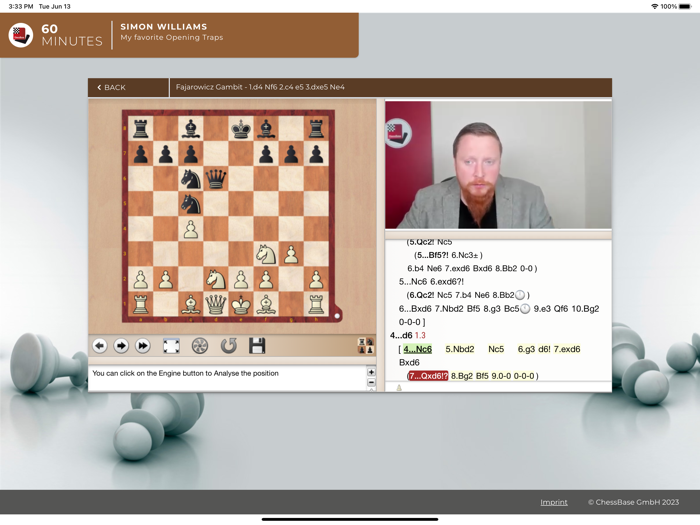Select the white king on e1
The height and width of the screenshot is (525, 700).
241,304
